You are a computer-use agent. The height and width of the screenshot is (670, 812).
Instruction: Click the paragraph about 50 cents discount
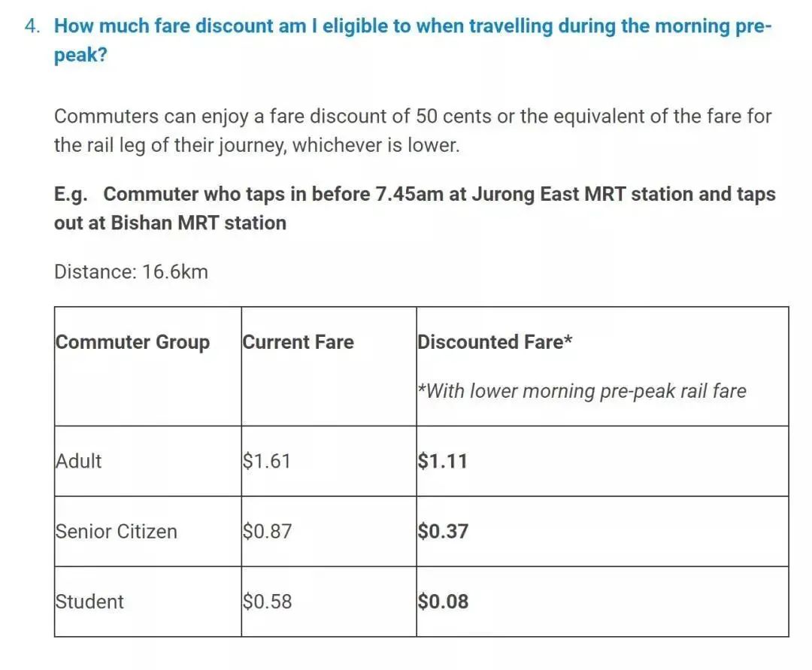click(412, 131)
